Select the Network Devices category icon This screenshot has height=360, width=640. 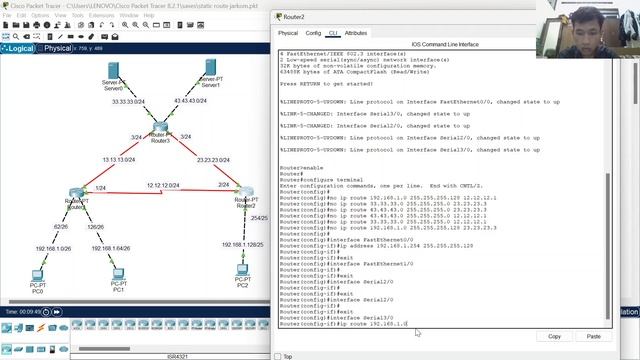point(7,328)
